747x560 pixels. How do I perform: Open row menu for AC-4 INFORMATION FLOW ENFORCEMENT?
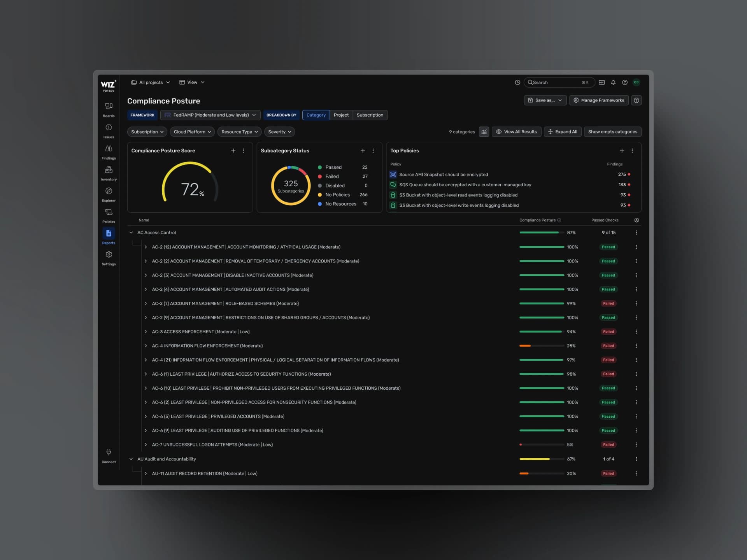637,346
